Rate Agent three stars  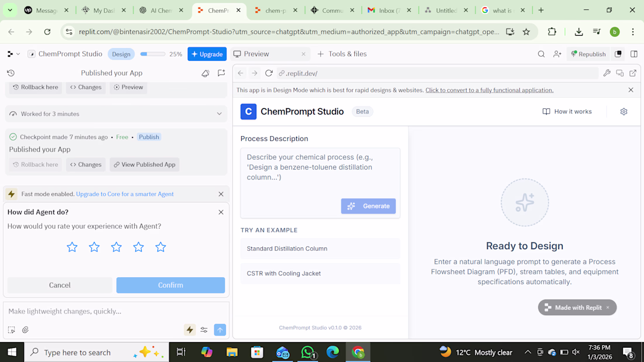click(x=117, y=247)
